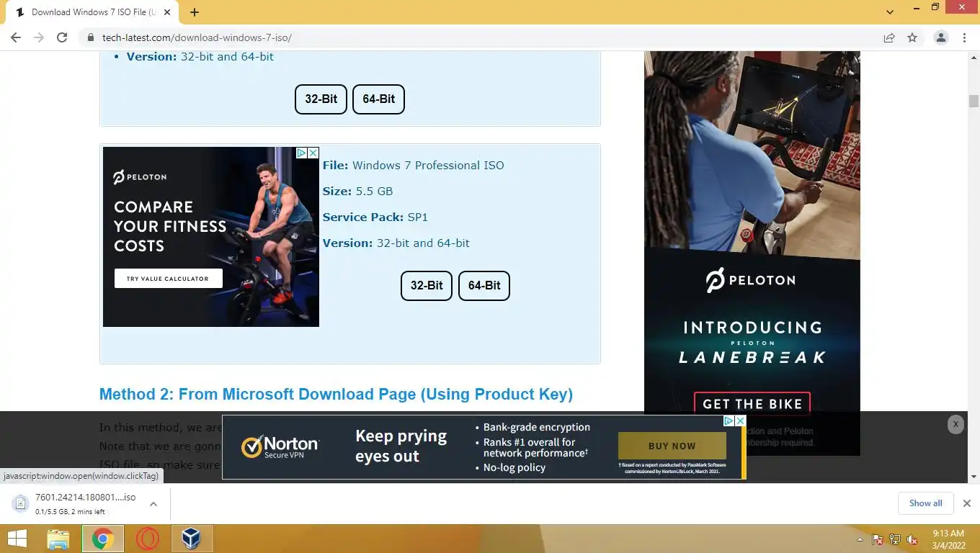Open a new browser tab
This screenshot has height=553, width=980.
195,12
